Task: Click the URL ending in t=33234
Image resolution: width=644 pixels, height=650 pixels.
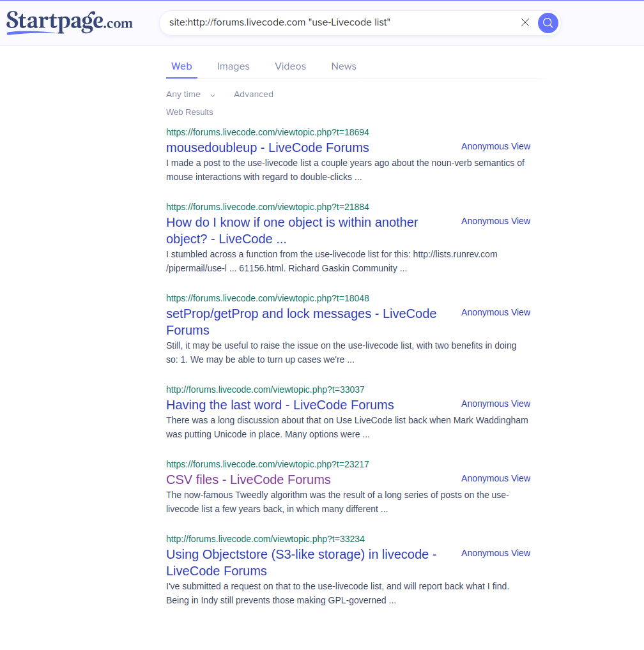Action: click(x=265, y=539)
